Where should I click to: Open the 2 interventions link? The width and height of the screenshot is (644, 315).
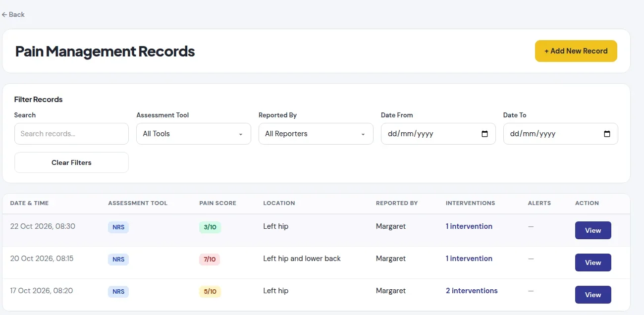click(x=472, y=291)
